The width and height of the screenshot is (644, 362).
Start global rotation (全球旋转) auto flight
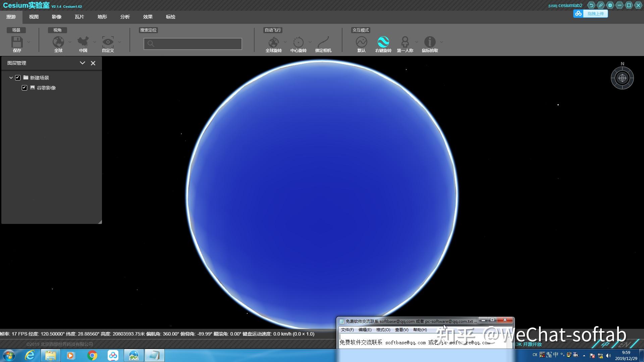coord(273,42)
